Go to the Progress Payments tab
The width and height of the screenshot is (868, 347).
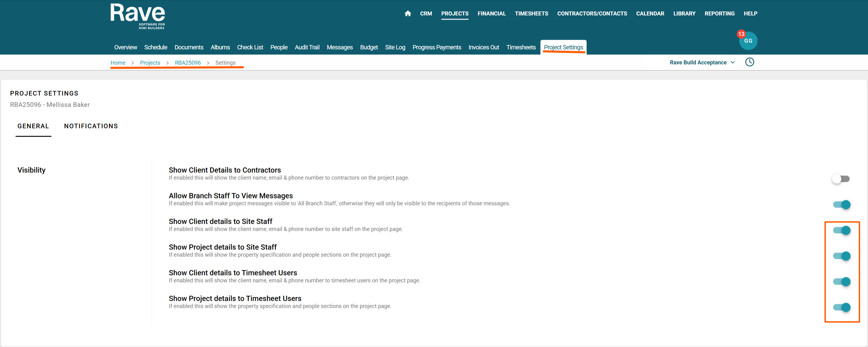(436, 47)
